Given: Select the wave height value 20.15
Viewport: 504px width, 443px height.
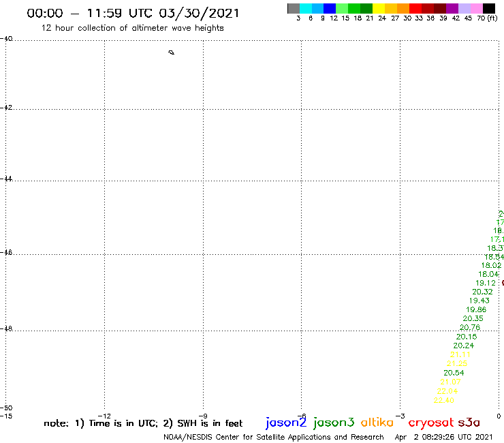Looking at the screenshot, I should tap(467, 337).
